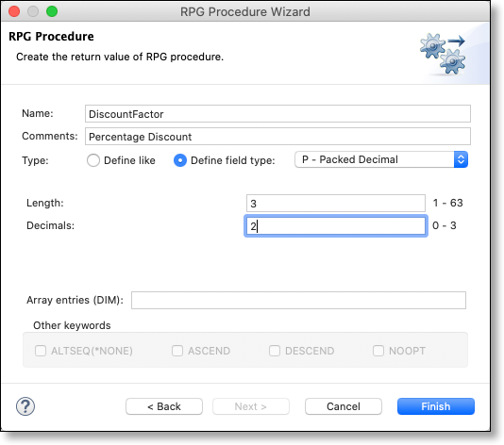Viewport: 504px width, 445px height.
Task: Go to previous page with Back button
Action: pos(164,406)
